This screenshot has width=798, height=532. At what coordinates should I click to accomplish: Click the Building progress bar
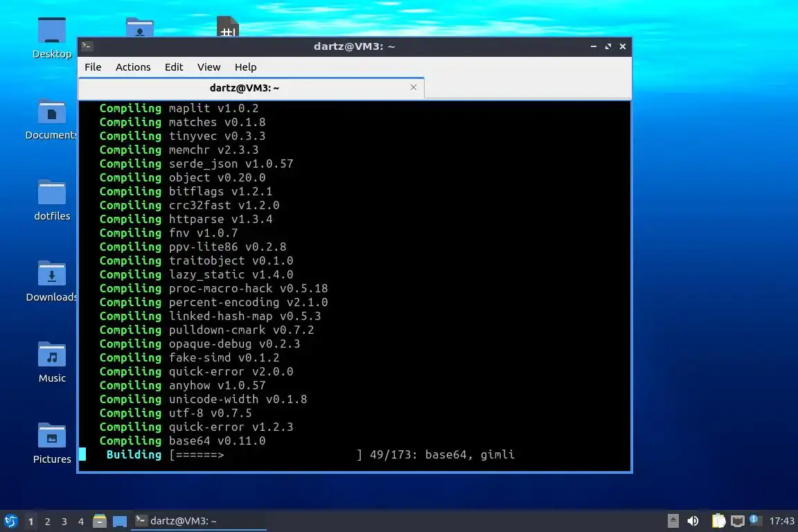pyautogui.click(x=266, y=454)
